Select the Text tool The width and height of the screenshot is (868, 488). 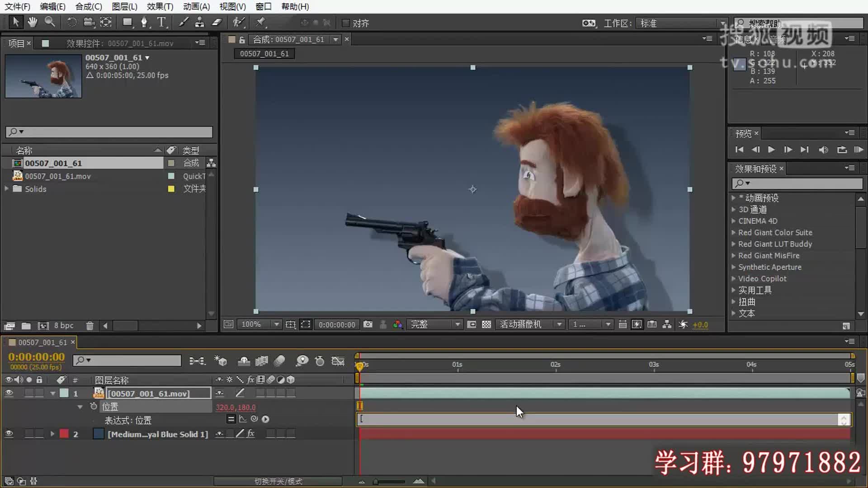pyautogui.click(x=161, y=22)
